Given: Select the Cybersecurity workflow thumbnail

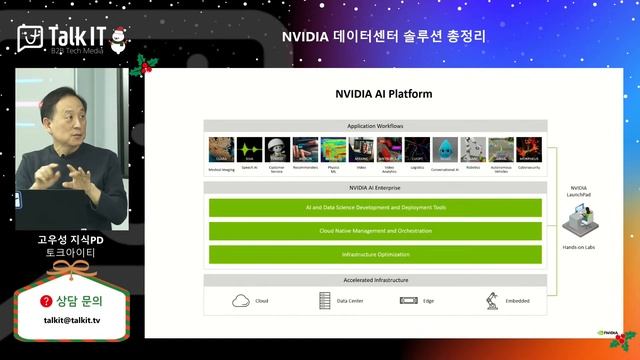Looking at the screenshot, I should (x=529, y=149).
